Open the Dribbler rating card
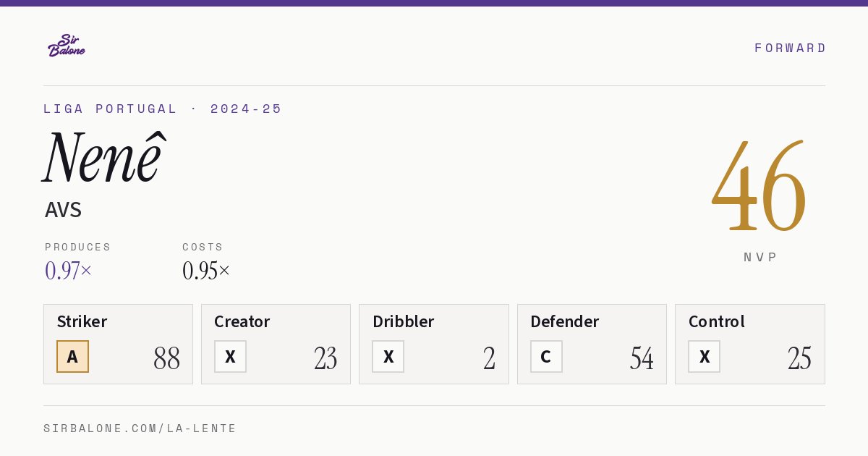 434,344
